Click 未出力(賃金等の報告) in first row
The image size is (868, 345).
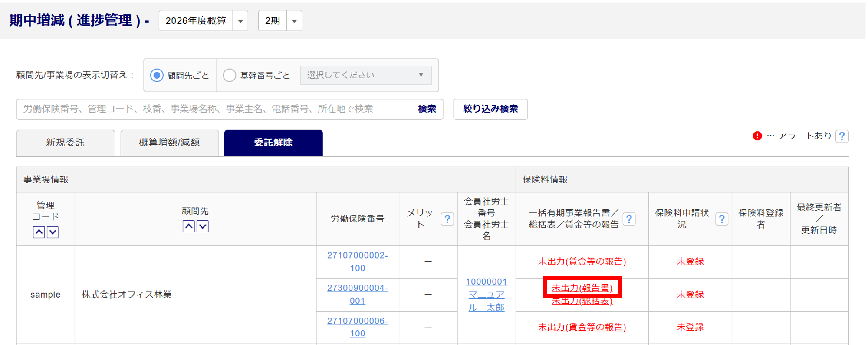pos(582,262)
